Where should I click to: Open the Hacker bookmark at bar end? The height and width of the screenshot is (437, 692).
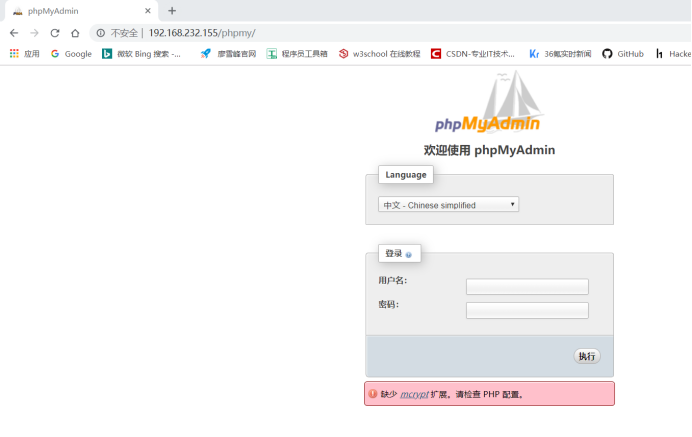[673, 54]
